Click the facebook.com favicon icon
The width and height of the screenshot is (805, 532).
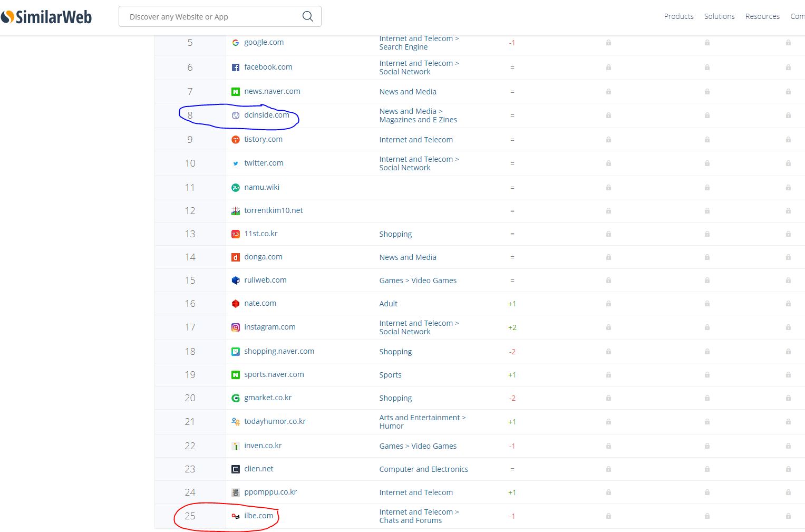236,67
